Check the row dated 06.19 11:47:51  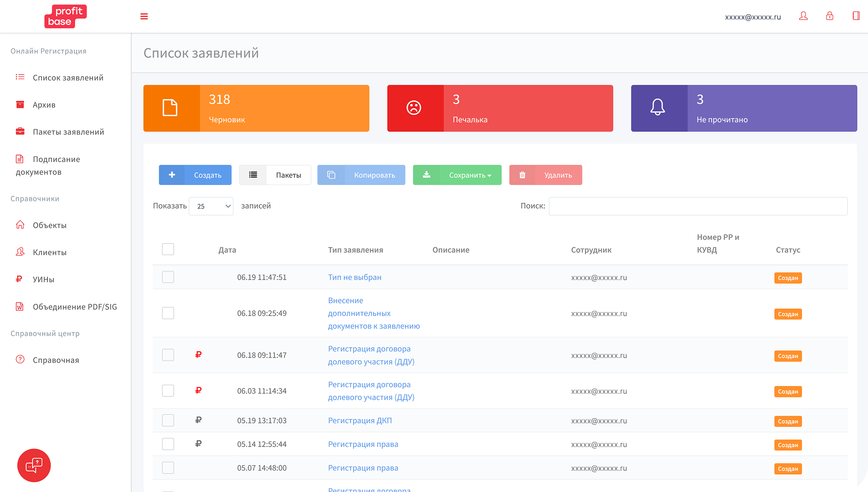168,277
